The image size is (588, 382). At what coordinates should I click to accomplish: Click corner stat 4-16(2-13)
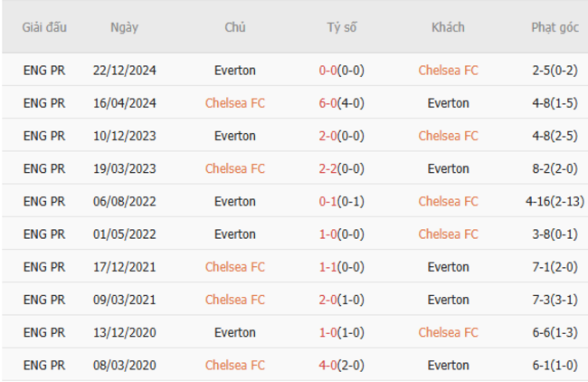[x=555, y=201]
